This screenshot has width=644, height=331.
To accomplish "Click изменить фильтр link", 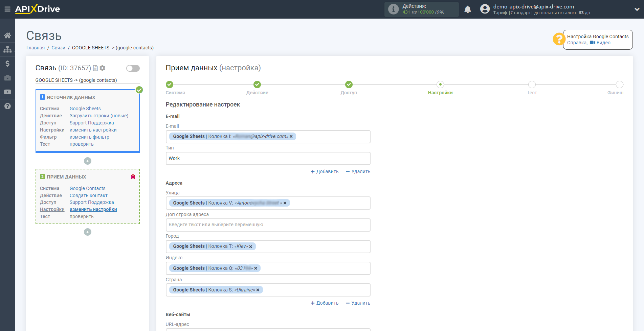I will click(89, 137).
